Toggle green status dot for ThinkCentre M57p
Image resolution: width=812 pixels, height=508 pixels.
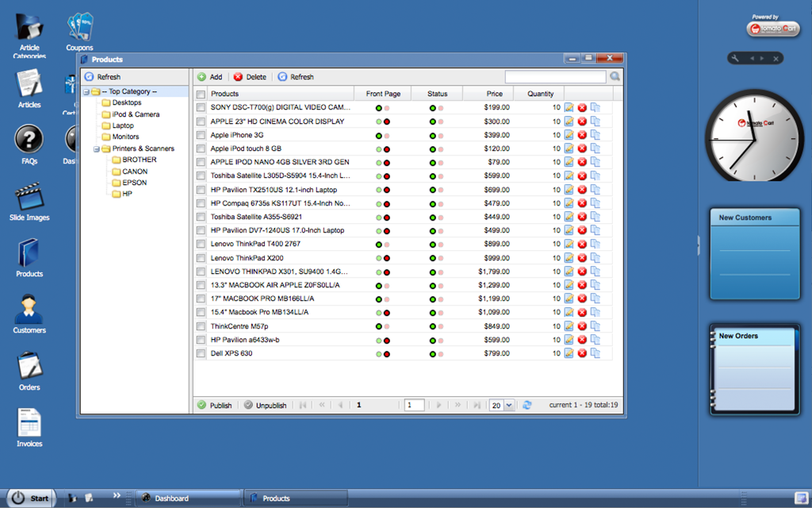(432, 326)
